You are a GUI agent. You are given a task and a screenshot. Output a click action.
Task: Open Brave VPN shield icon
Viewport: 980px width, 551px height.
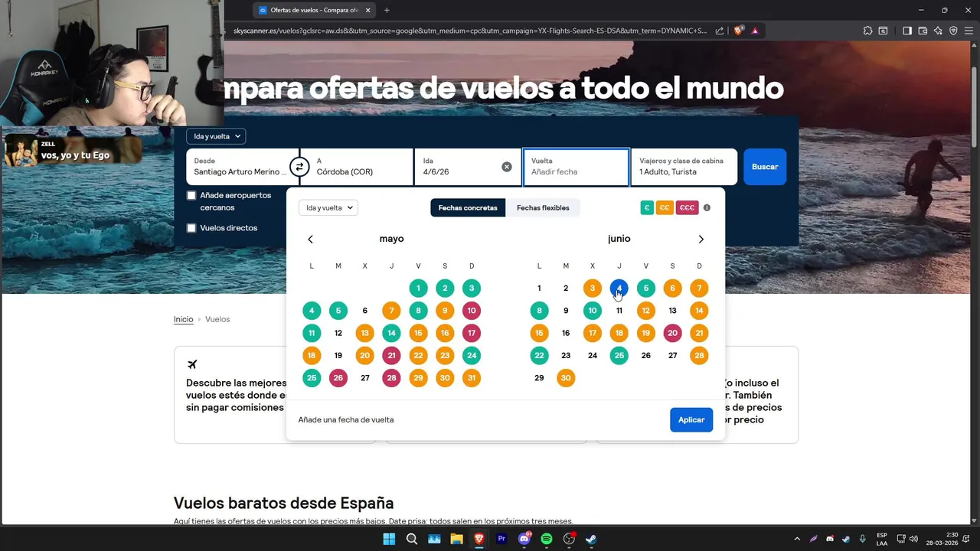tap(953, 31)
